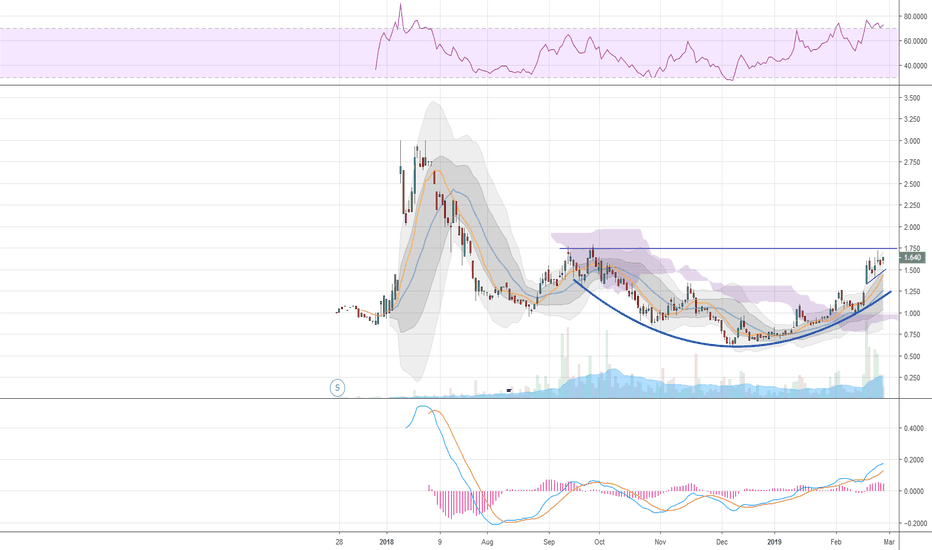Click the 1.000 price axis label
The height and width of the screenshot is (550, 932).
[912, 313]
